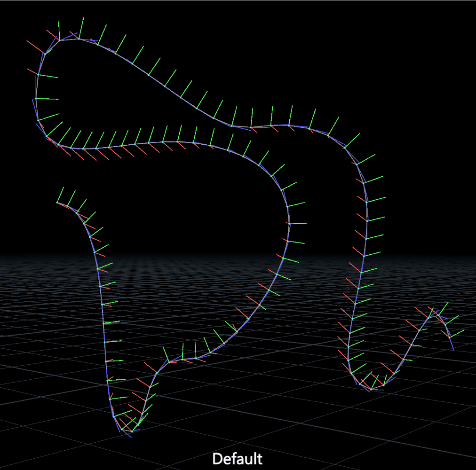Click the peak of the small right-end hump

coord(435,312)
